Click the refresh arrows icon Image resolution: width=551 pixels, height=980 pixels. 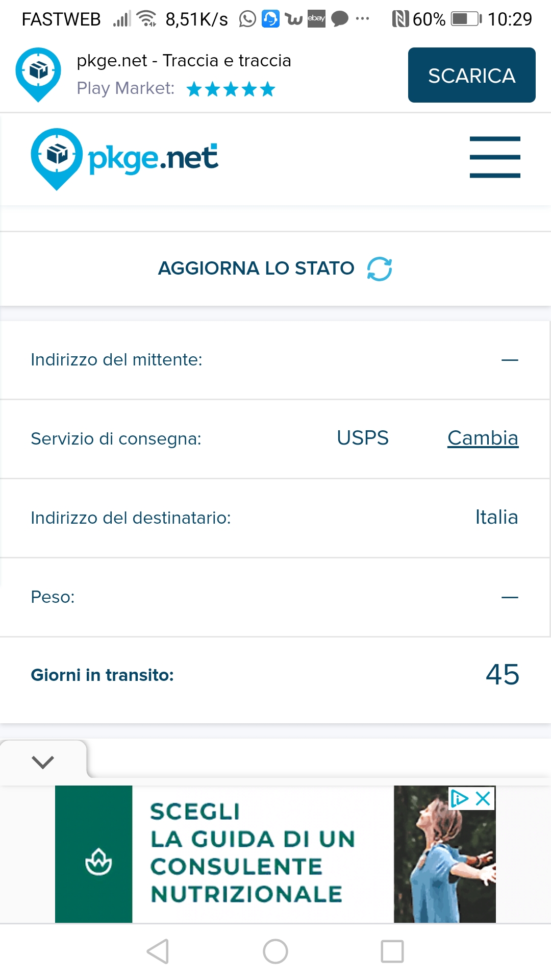[x=380, y=269]
